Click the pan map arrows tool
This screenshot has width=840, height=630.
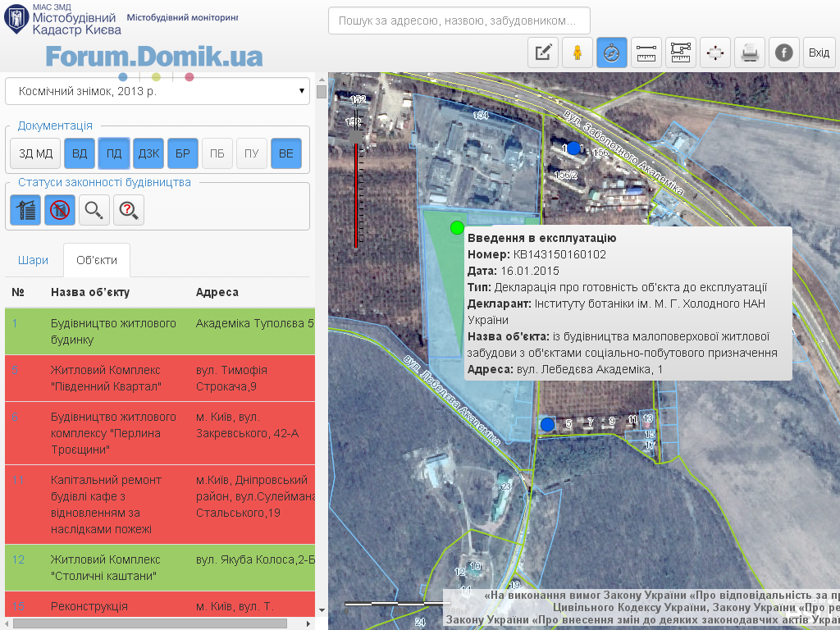(715, 52)
